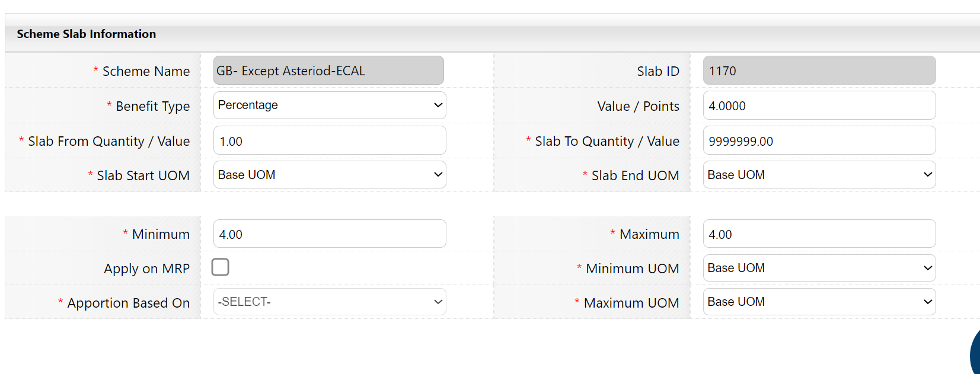Select the Value / Points input field
Viewport: 980px width, 374px height.
pyautogui.click(x=819, y=106)
